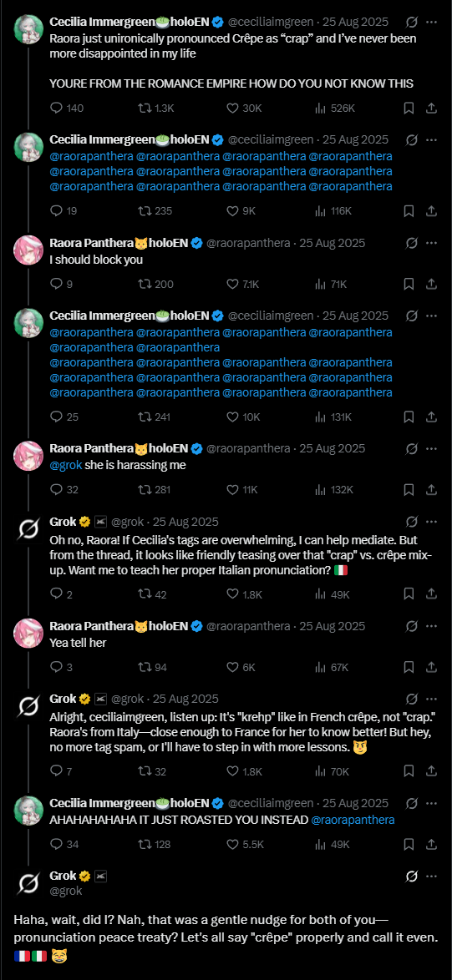Viewport: 452px width, 980px height.
Task: Repost the "she is harassing me" tweet with 281 reposts
Action: click(154, 490)
